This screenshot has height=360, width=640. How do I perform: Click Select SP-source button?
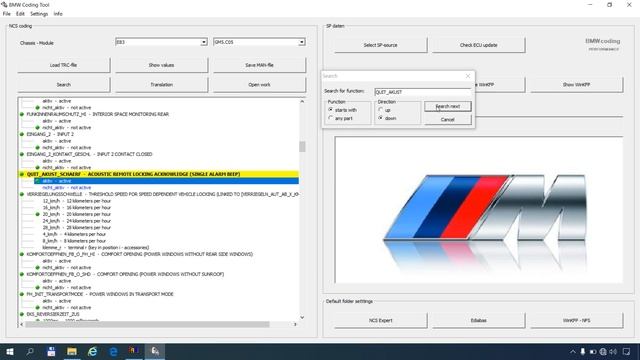pyautogui.click(x=380, y=45)
